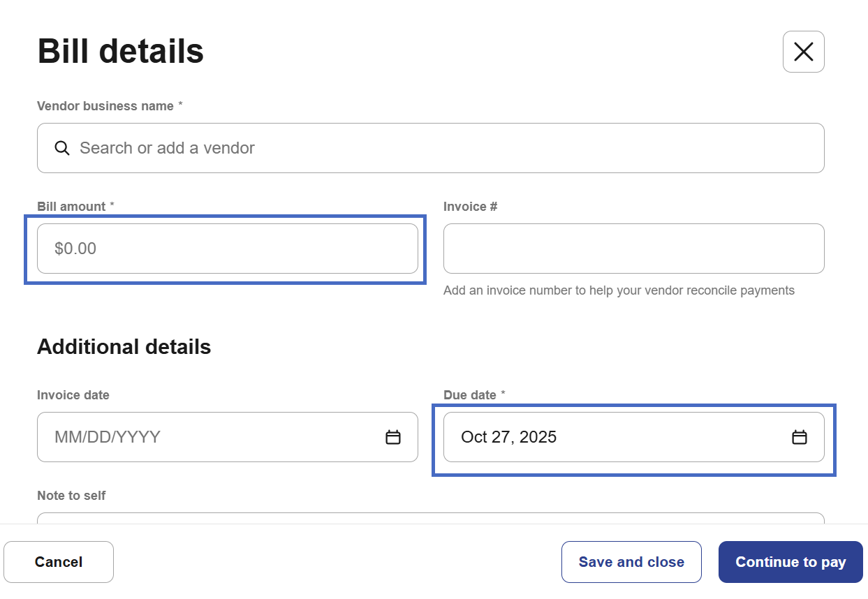
Task: Click the Invoice date field label
Action: [x=73, y=395]
